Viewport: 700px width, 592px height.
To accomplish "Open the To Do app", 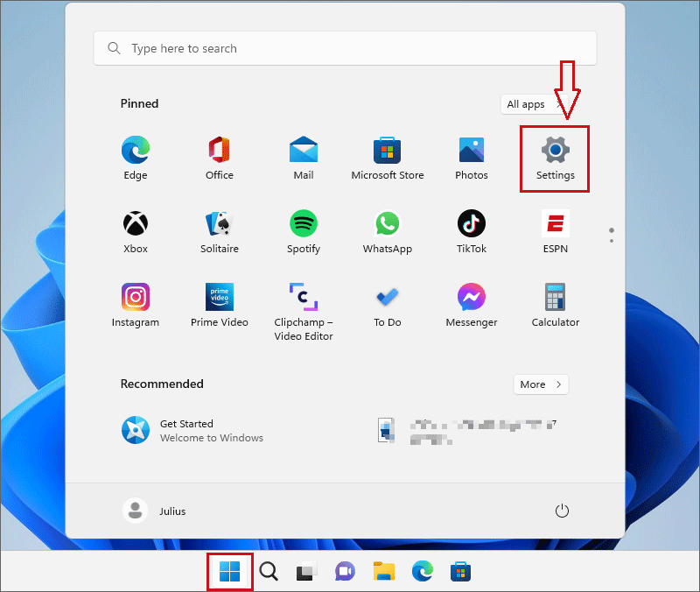I will [x=387, y=306].
